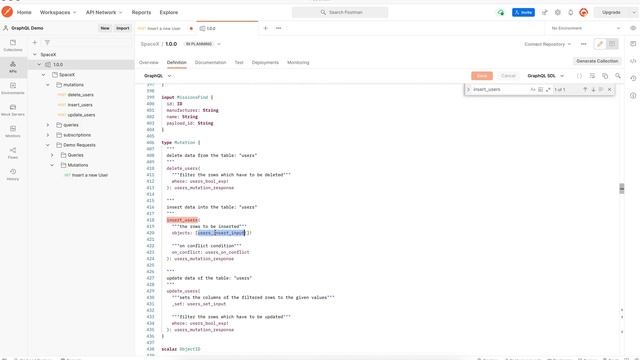Click the environment quick look eye icon
This screenshot has width=640, height=360.
(x=633, y=28)
